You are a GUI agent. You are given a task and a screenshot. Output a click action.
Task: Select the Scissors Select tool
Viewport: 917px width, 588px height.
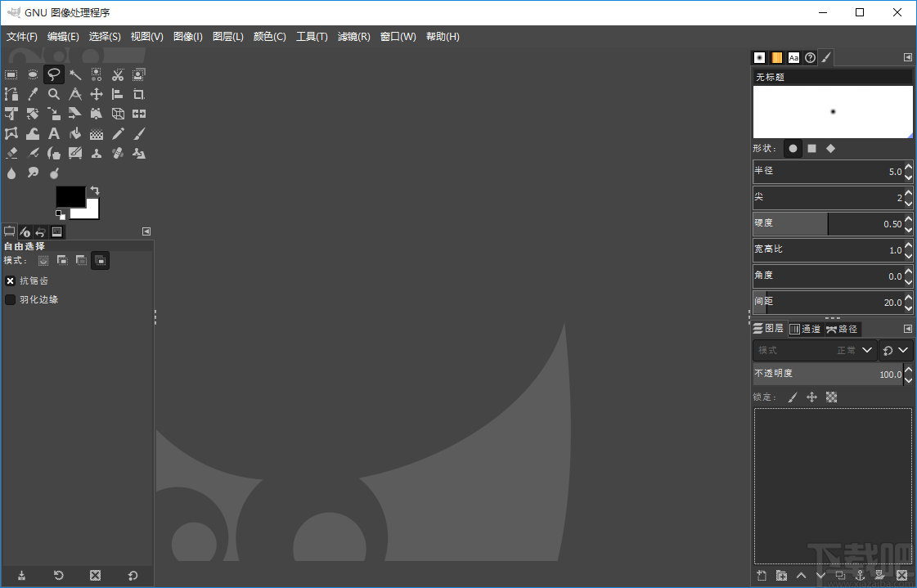click(x=118, y=74)
